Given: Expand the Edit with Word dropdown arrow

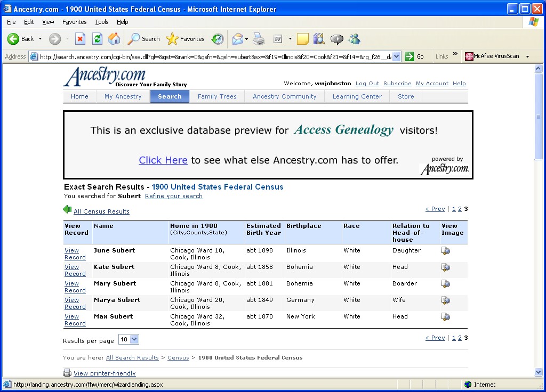Looking at the screenshot, I should 290,39.
